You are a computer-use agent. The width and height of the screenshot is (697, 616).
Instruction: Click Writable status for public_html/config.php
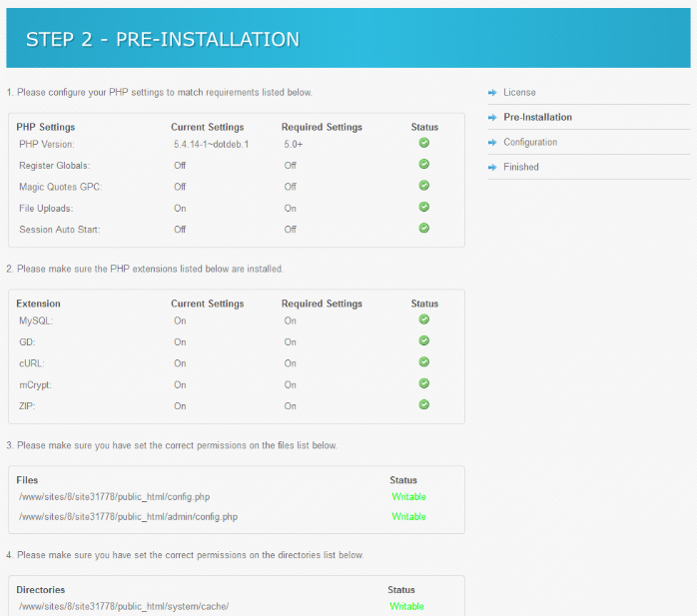408,496
